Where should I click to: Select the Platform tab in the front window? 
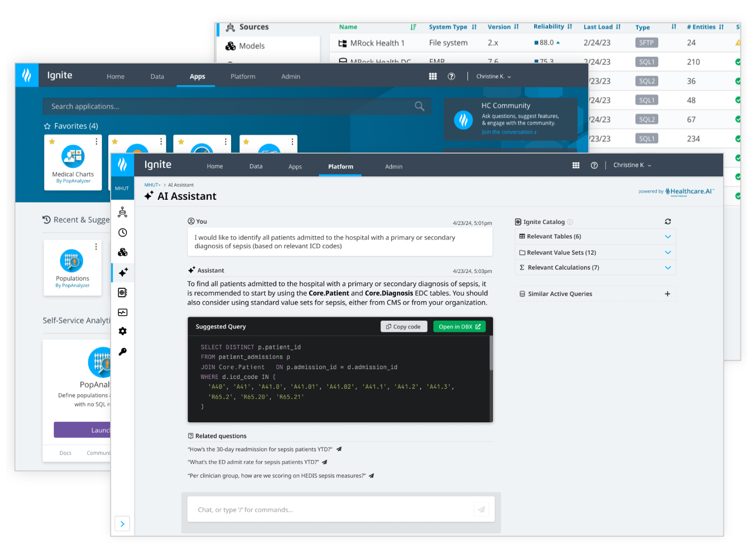[x=340, y=166]
